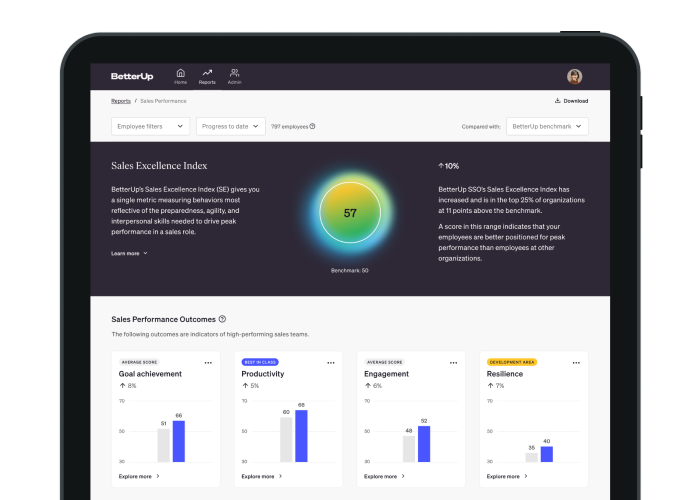Click the Home icon in top navigation

180,75
